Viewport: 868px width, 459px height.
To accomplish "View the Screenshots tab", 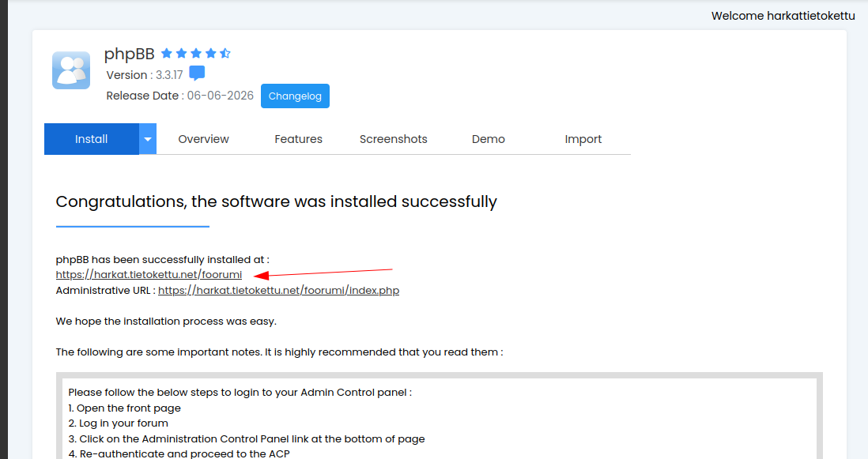I will (x=394, y=139).
